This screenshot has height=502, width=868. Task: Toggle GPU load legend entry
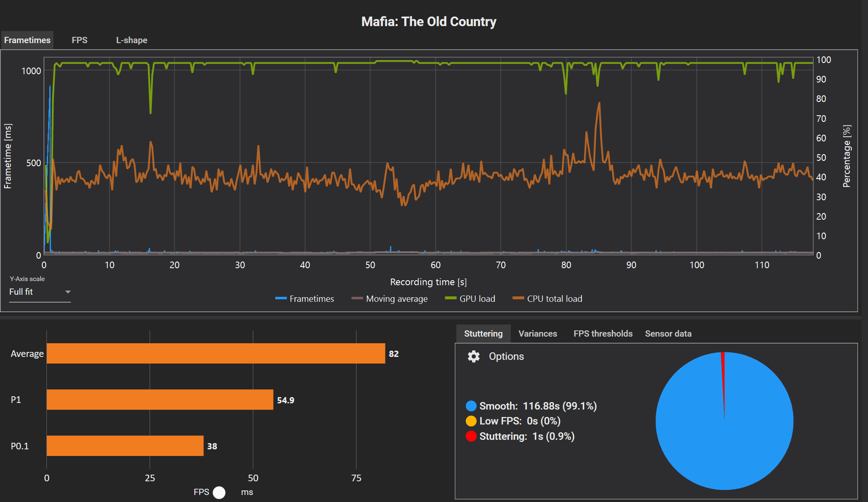pos(470,299)
